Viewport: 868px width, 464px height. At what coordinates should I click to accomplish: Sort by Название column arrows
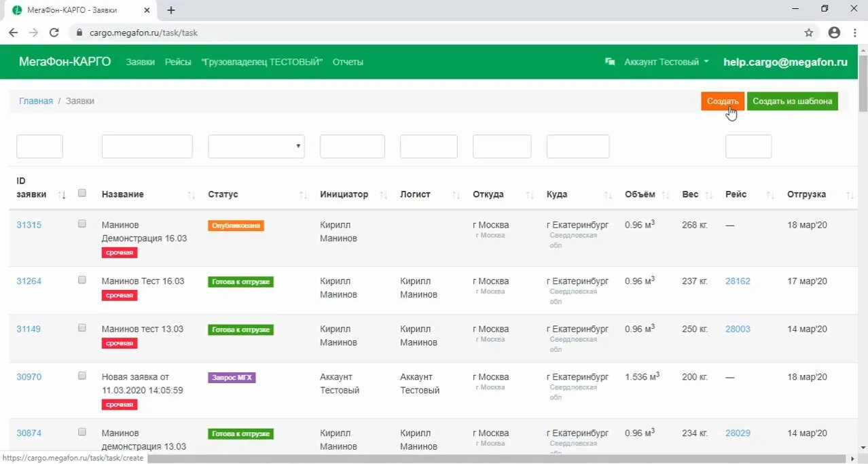coord(192,195)
